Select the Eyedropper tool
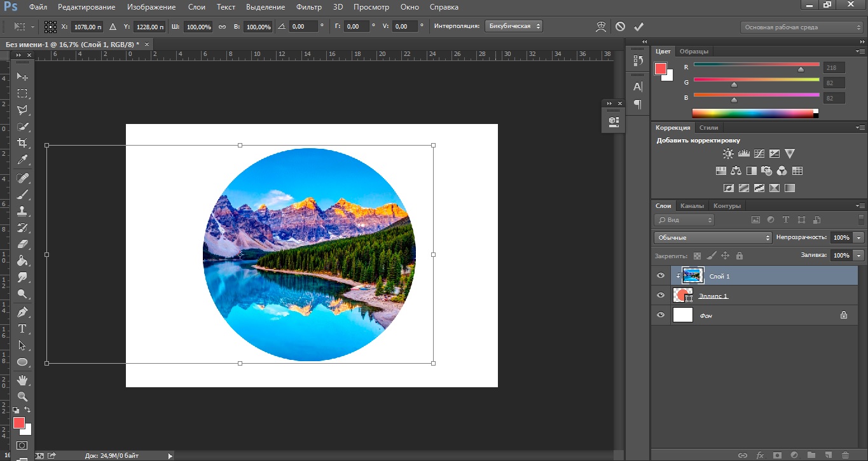The height and width of the screenshot is (461, 868). pyautogui.click(x=22, y=160)
